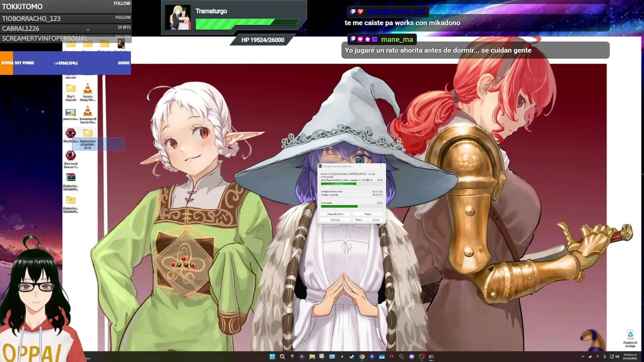Select the WinRAR archive icon on the desktop
The height and width of the screenshot is (362, 644).
click(x=71, y=177)
